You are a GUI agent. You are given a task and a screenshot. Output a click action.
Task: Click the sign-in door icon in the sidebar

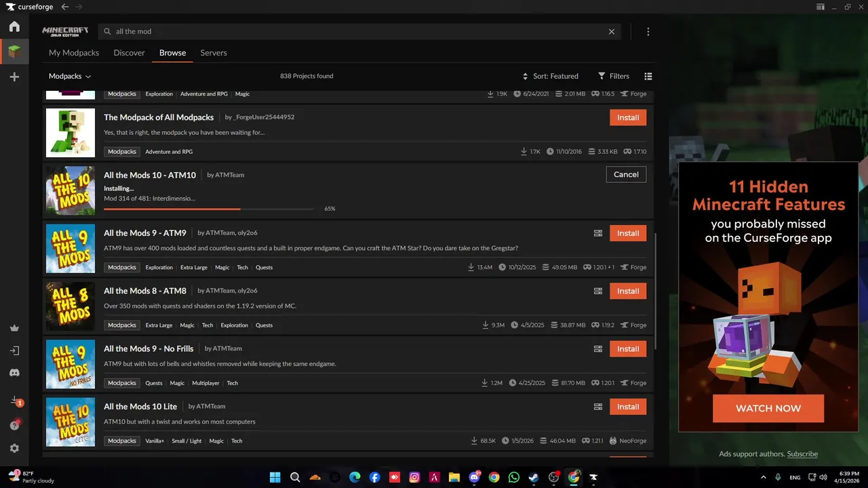coord(14,351)
